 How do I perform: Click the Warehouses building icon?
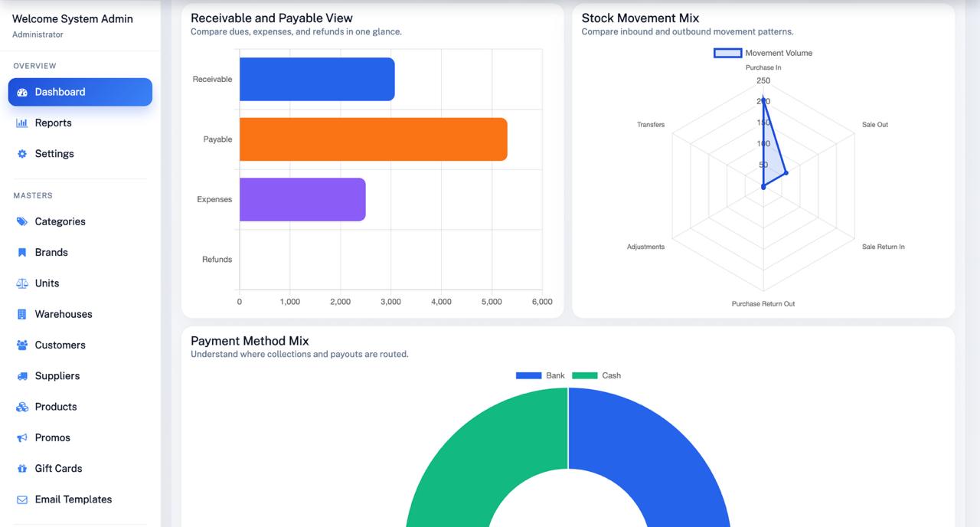[x=22, y=314]
